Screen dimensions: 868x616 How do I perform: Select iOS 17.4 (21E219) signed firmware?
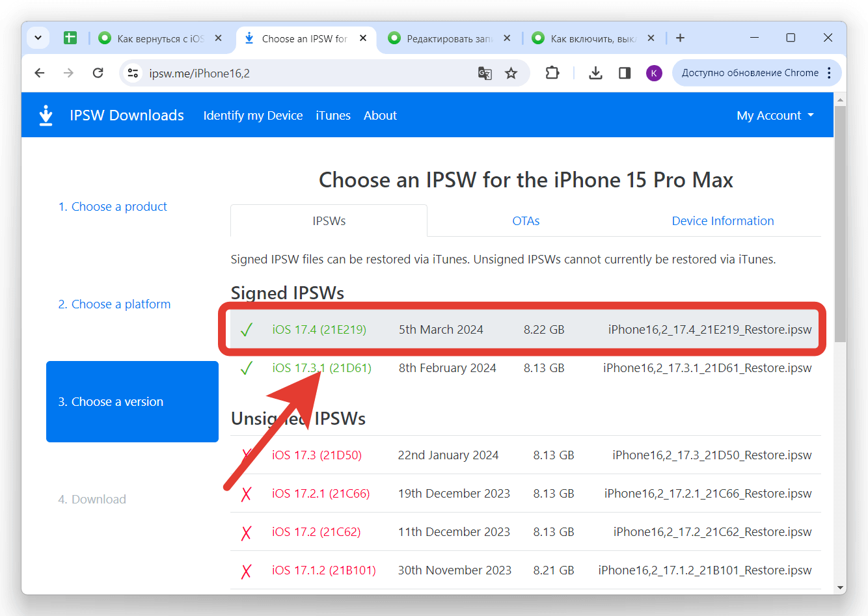319,330
